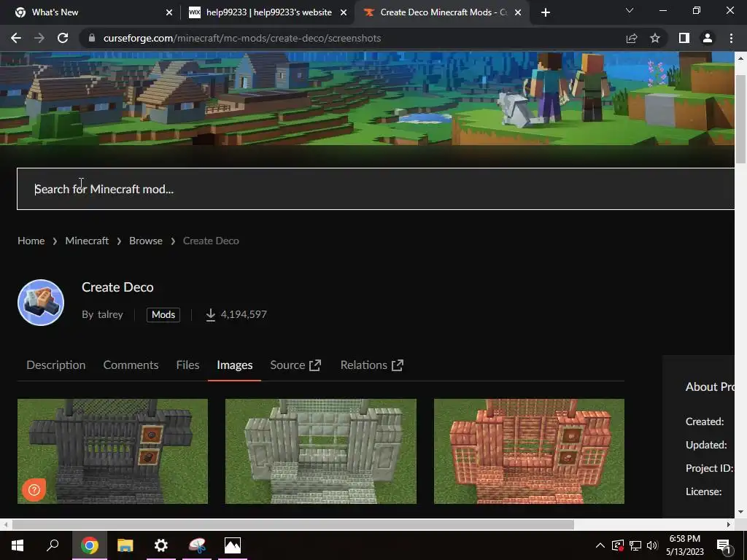Open the Browse breadcrumb link
747x560 pixels.
pos(146,241)
